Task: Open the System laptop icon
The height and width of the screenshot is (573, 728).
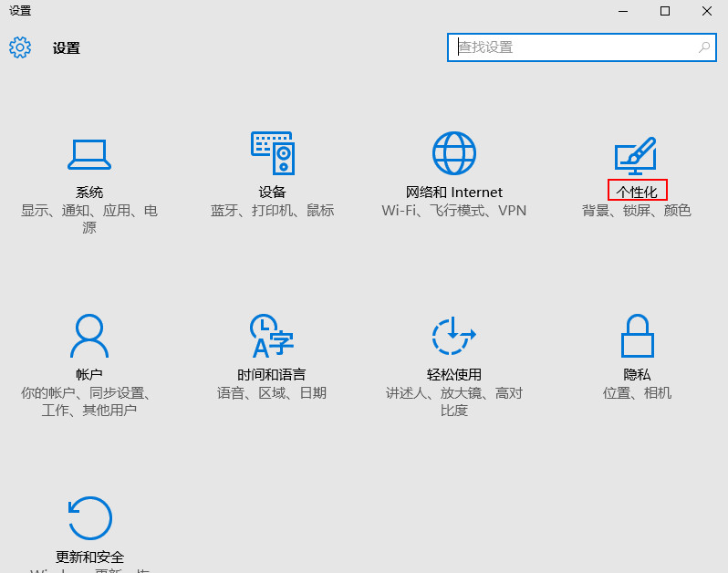Action: (89, 154)
